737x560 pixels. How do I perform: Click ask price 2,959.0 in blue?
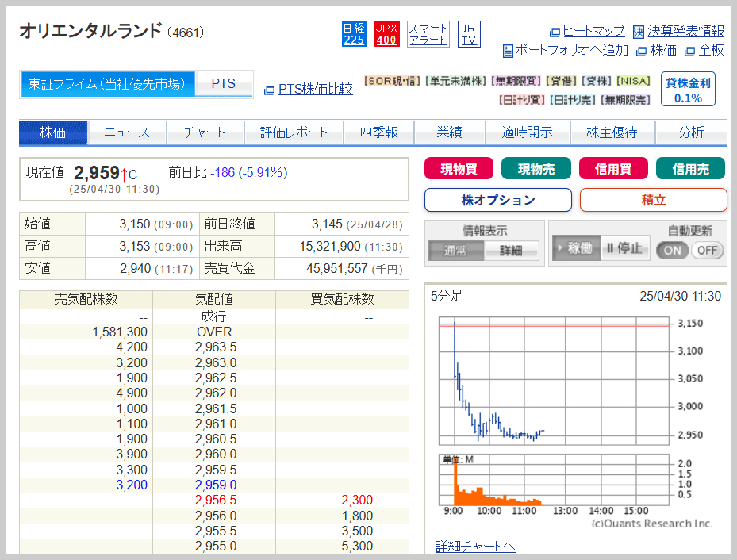pos(215,485)
